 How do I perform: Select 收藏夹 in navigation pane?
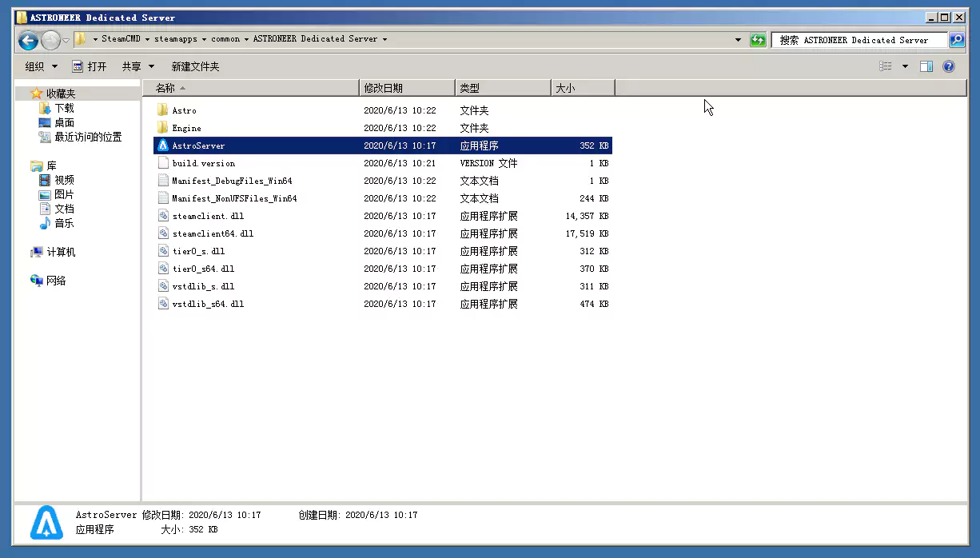(x=61, y=94)
